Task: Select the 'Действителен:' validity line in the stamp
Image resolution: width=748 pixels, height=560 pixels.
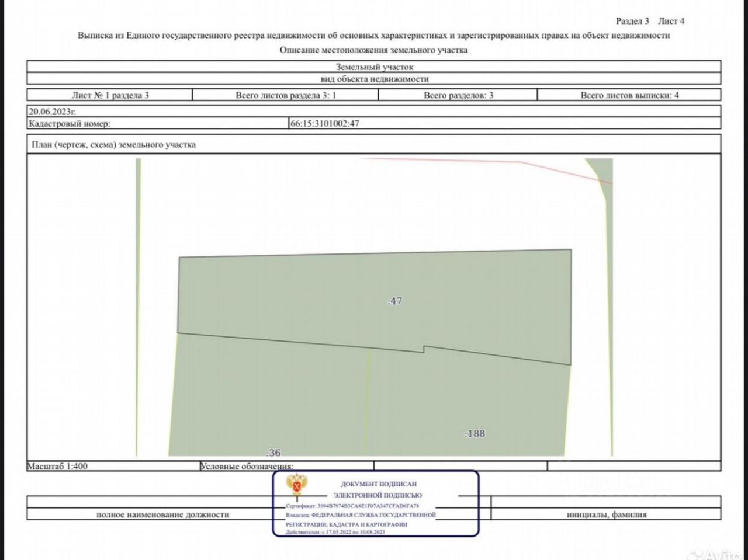Action: tap(335, 532)
